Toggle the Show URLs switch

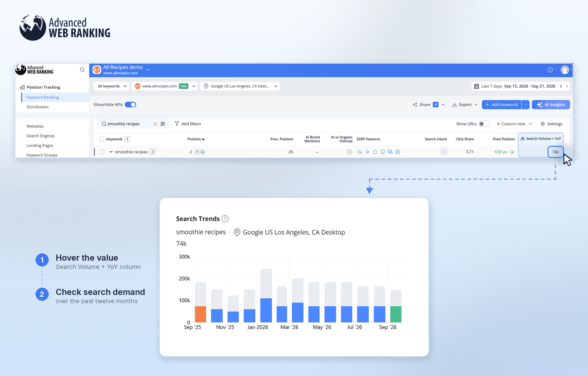[484, 124]
